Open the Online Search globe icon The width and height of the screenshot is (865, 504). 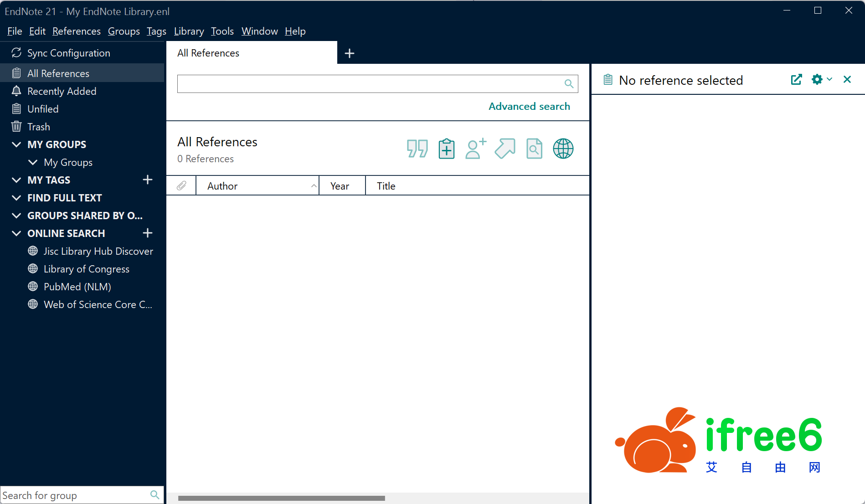pyautogui.click(x=563, y=149)
